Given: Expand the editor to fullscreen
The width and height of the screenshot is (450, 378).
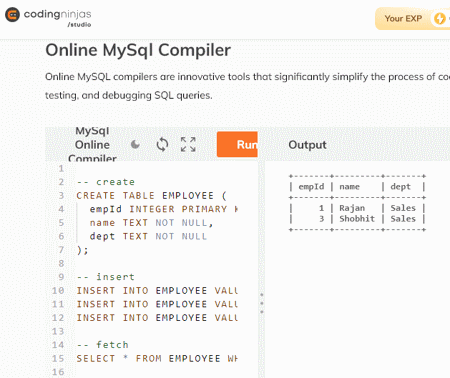Looking at the screenshot, I should (188, 145).
